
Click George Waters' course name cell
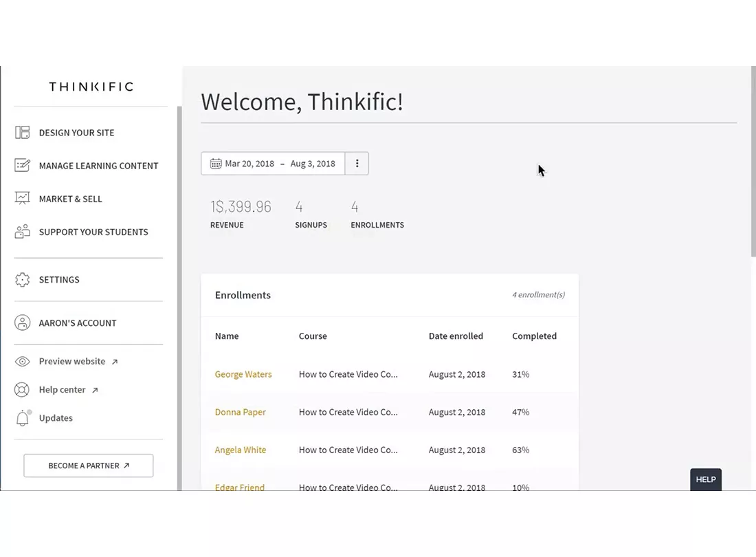(x=348, y=374)
